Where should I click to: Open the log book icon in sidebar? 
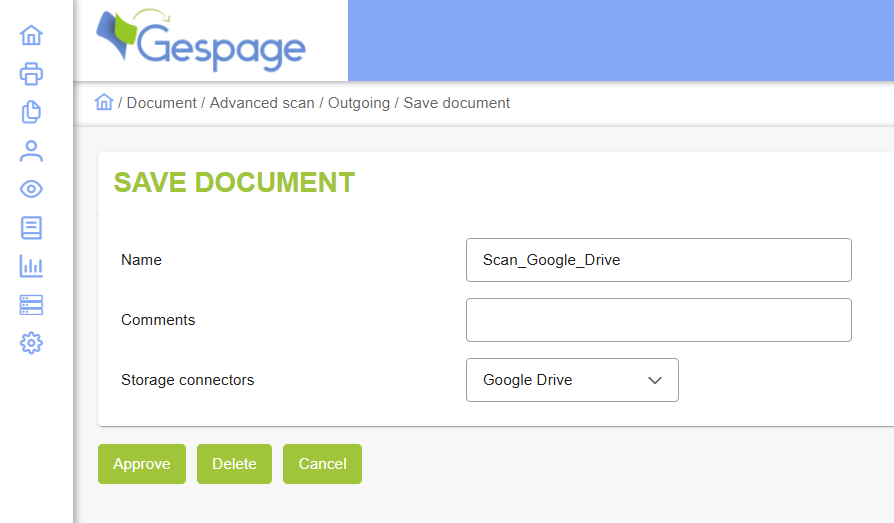point(31,228)
